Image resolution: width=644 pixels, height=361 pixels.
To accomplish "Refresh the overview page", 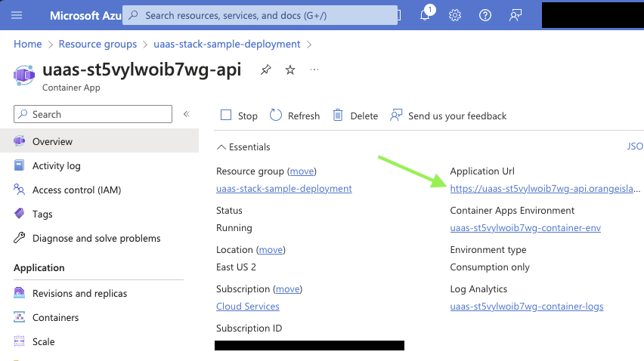I will 295,116.
